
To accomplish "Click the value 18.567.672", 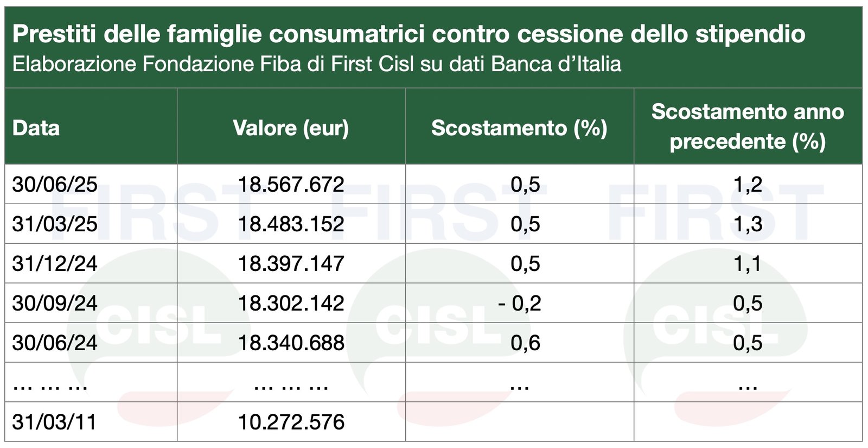I will point(291,185).
